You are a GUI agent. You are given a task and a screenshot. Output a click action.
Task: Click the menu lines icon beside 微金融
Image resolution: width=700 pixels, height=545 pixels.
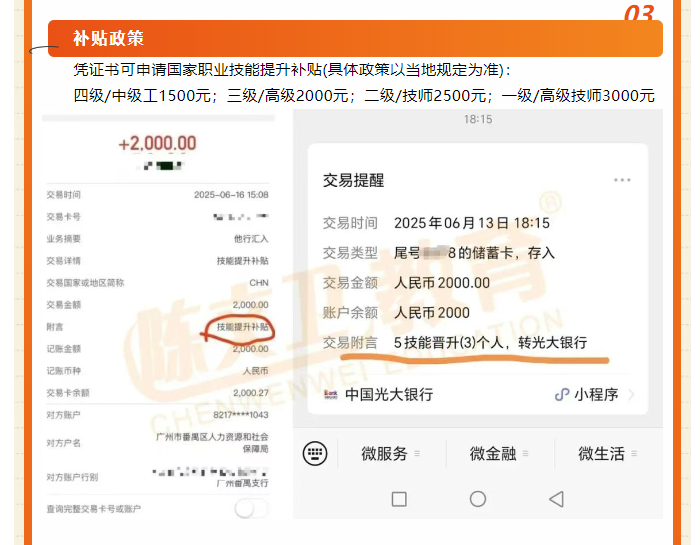(527, 454)
